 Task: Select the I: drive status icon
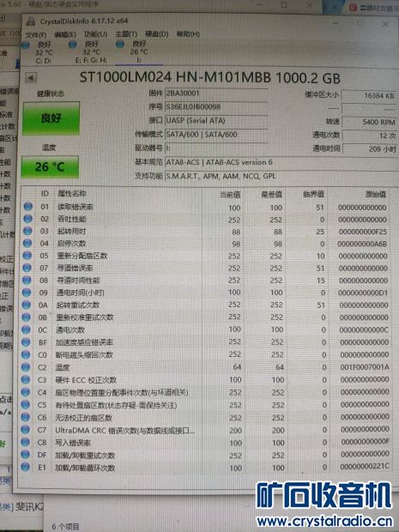pyautogui.click(x=120, y=45)
